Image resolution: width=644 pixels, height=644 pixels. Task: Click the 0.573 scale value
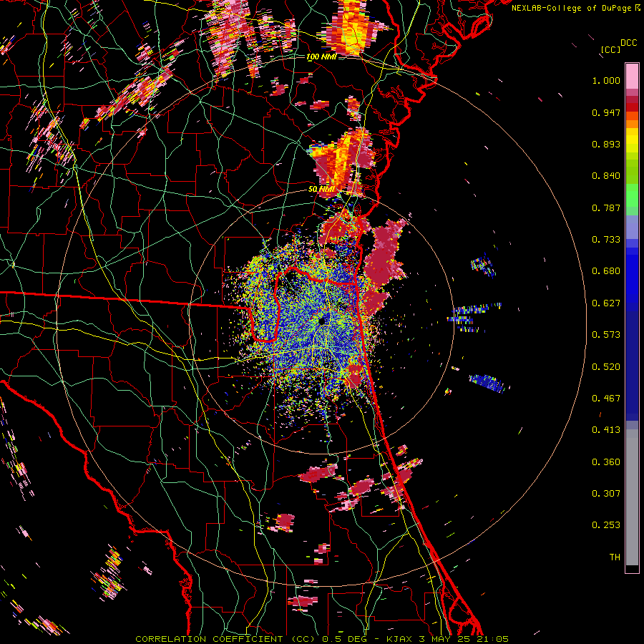click(x=606, y=335)
